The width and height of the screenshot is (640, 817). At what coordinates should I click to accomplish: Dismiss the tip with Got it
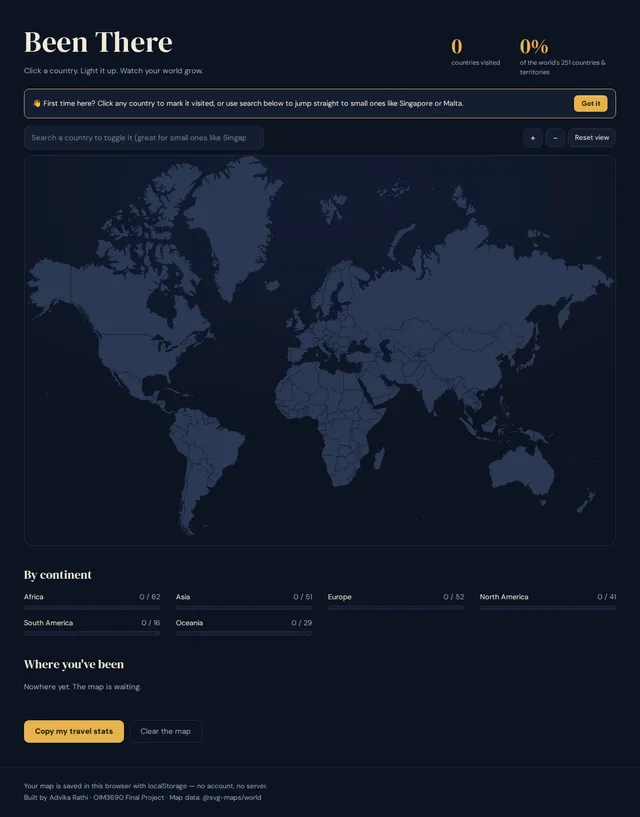click(x=590, y=103)
